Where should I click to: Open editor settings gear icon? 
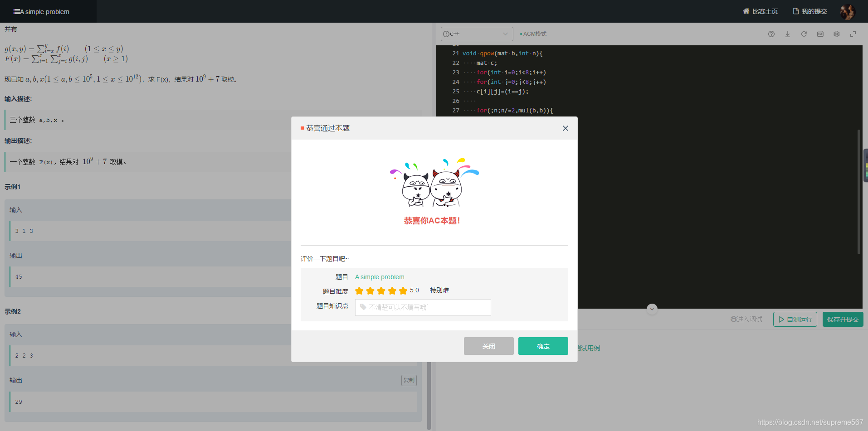tap(837, 34)
